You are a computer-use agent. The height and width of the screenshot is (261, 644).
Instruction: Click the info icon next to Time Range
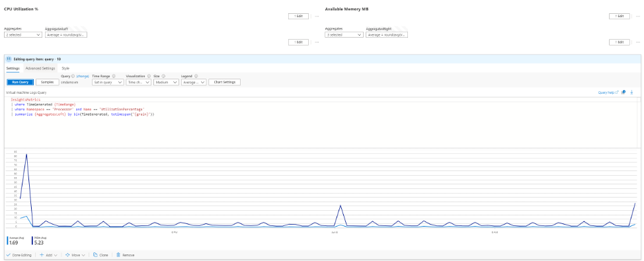click(114, 76)
